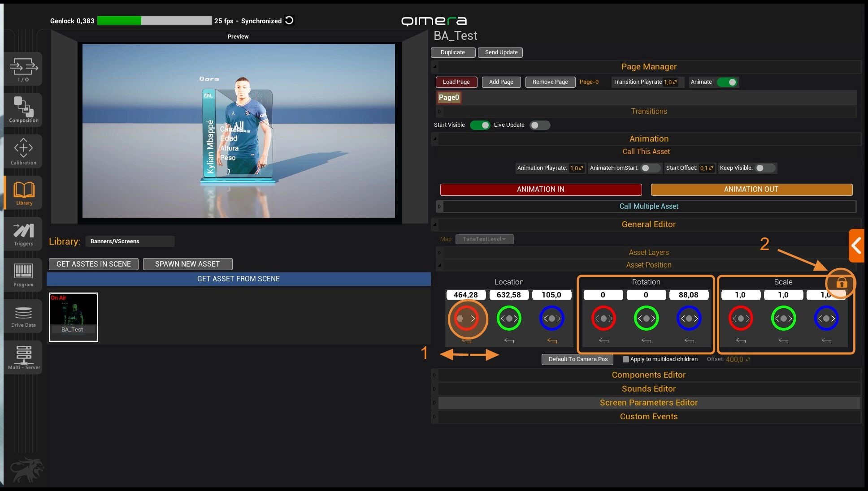Open the Multi-Server panel
The height and width of the screenshot is (491, 868).
pyautogui.click(x=23, y=357)
